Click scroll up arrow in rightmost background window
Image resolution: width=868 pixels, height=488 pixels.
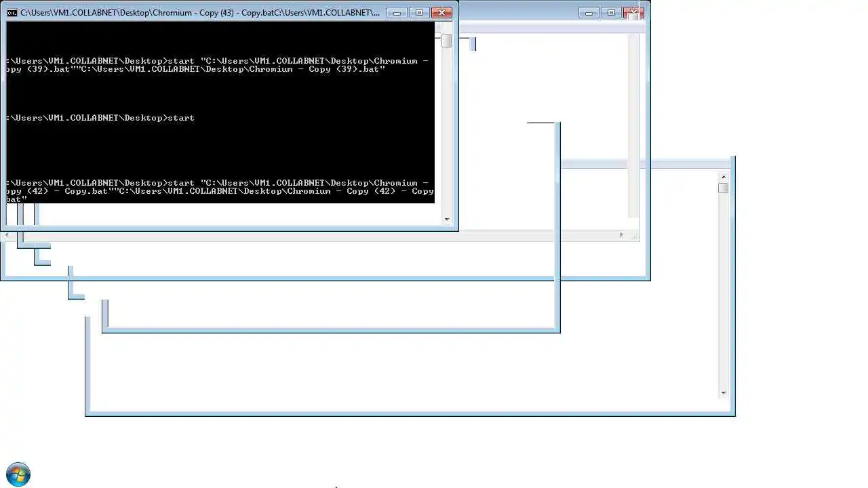(x=723, y=177)
